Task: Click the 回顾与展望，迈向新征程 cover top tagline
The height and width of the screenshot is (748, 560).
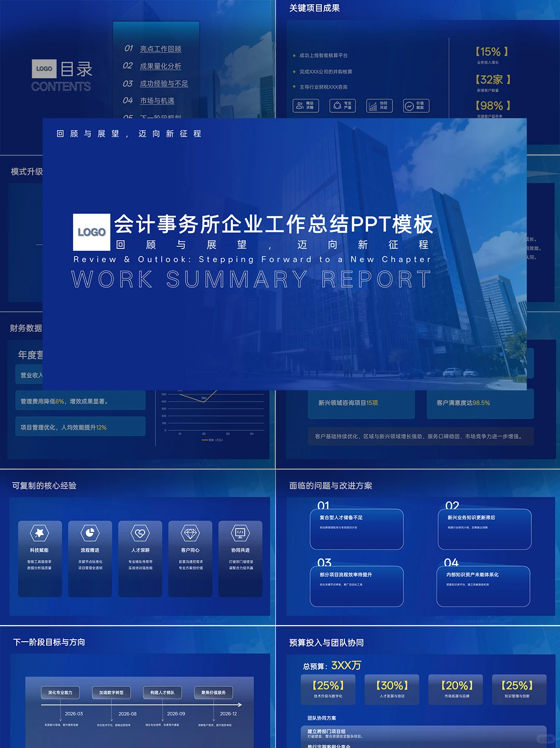Action: [129, 134]
